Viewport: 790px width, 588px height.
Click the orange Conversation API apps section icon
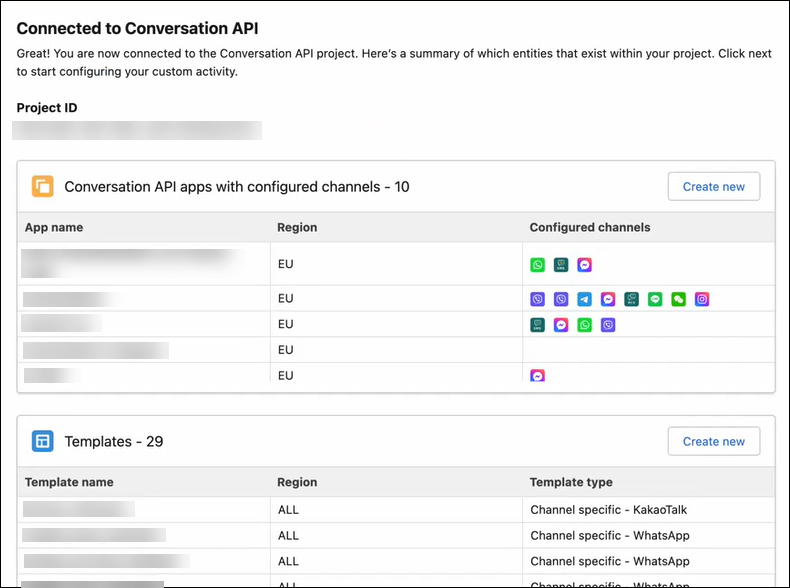tap(42, 186)
